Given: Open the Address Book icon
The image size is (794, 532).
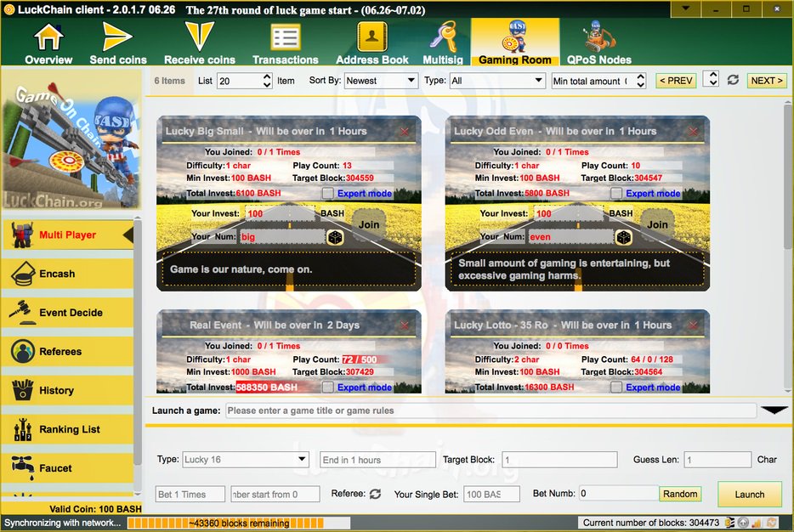Looking at the screenshot, I should pyautogui.click(x=371, y=37).
